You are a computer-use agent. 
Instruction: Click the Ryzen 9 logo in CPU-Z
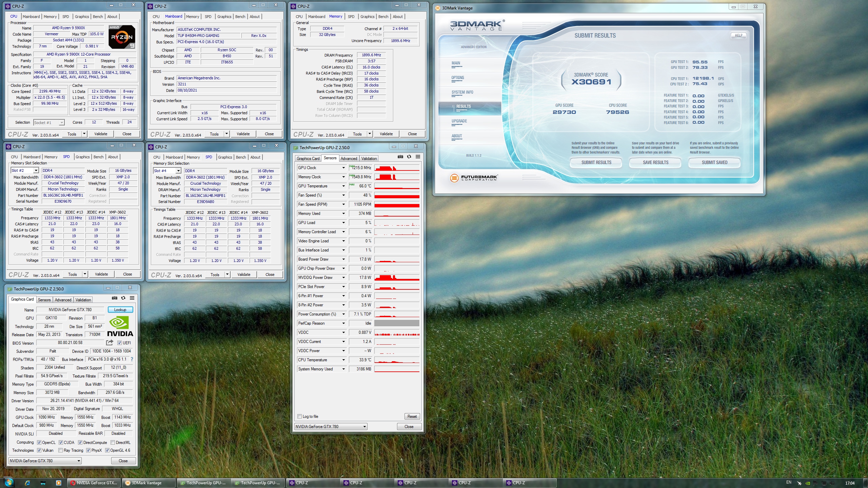coord(122,37)
